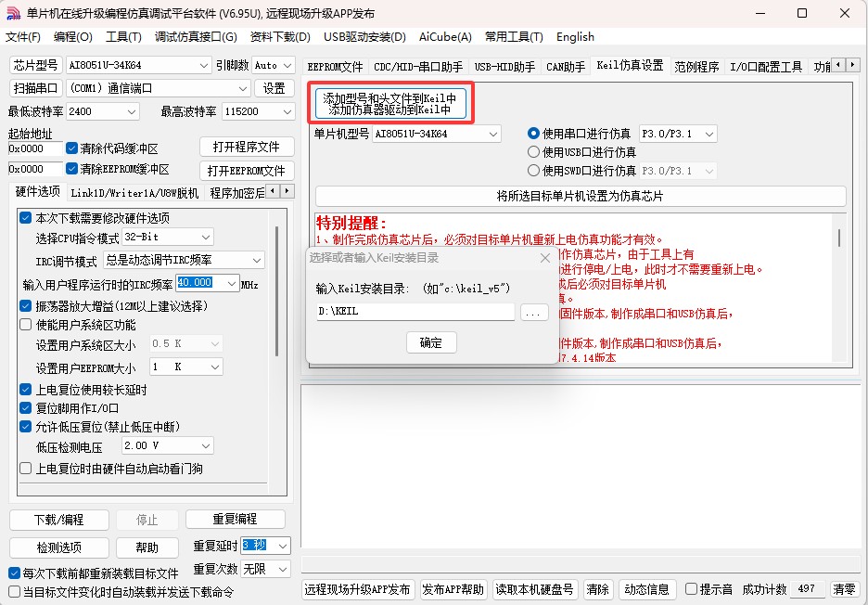Switch to EEPROM文件 tab
Screen dimensions: 868x605
click(335, 67)
